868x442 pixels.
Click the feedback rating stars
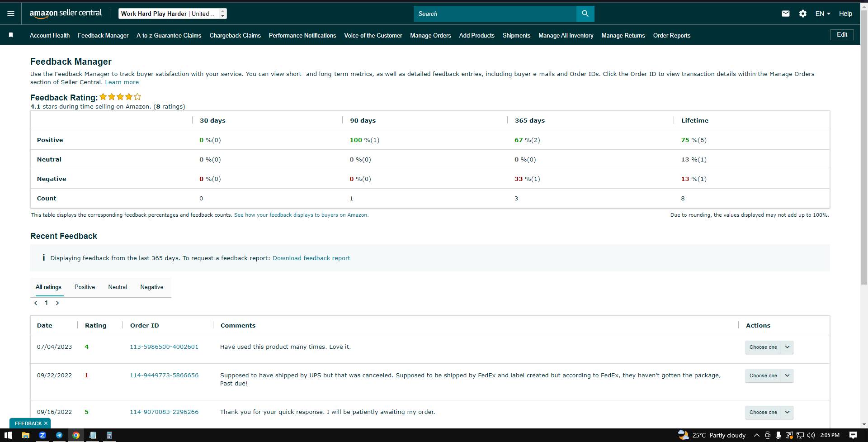120,97
